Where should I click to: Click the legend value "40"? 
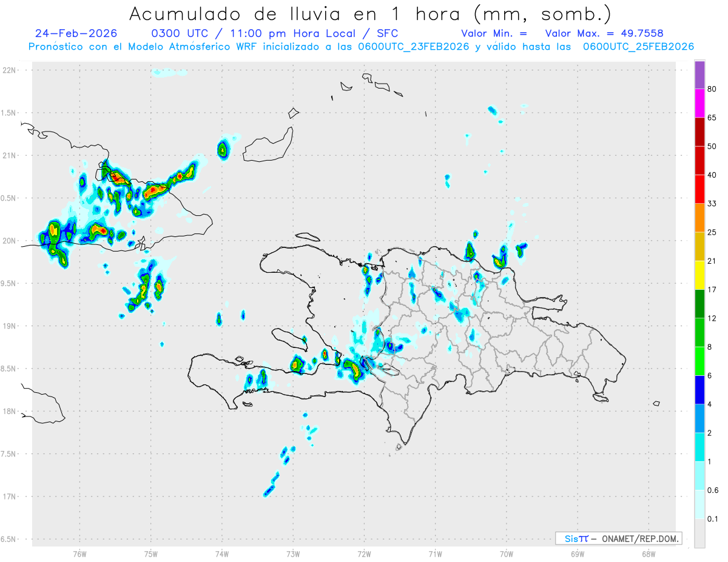point(713,175)
